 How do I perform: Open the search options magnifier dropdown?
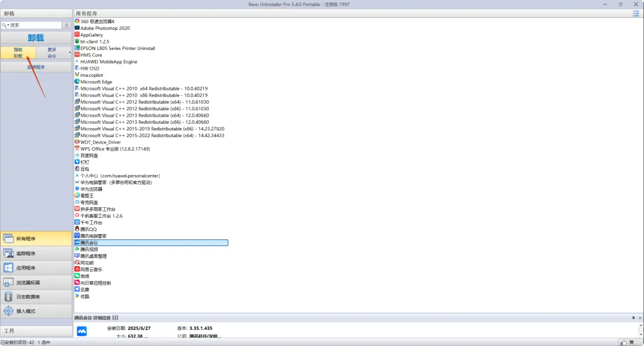pyautogui.click(x=5, y=25)
